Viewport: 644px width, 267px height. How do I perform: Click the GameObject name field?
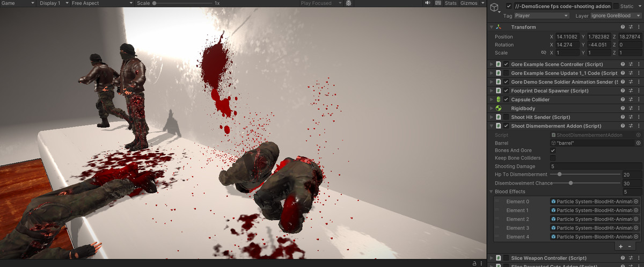point(562,6)
